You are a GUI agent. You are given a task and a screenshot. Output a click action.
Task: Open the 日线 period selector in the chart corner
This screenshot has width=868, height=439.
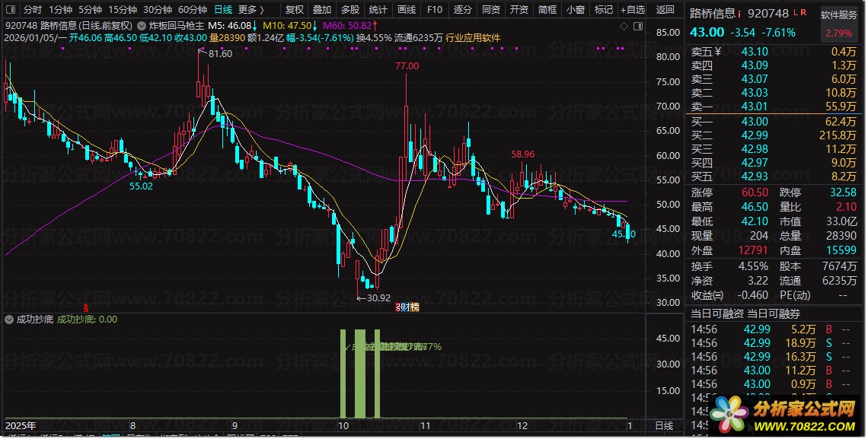(x=664, y=426)
